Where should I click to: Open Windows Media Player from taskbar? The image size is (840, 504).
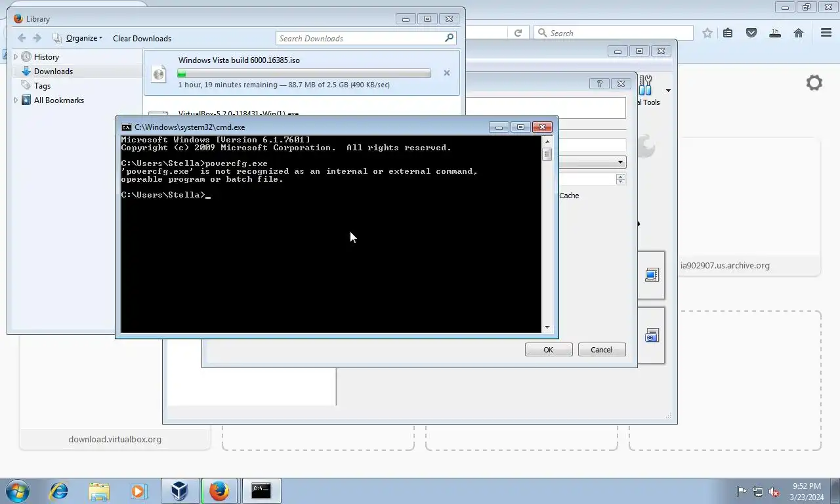click(x=138, y=491)
